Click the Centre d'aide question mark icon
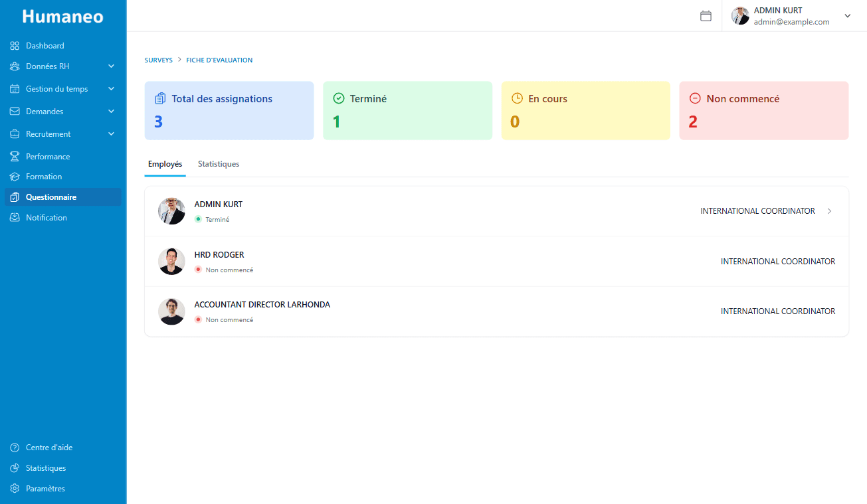The width and height of the screenshot is (867, 504). coord(15,448)
